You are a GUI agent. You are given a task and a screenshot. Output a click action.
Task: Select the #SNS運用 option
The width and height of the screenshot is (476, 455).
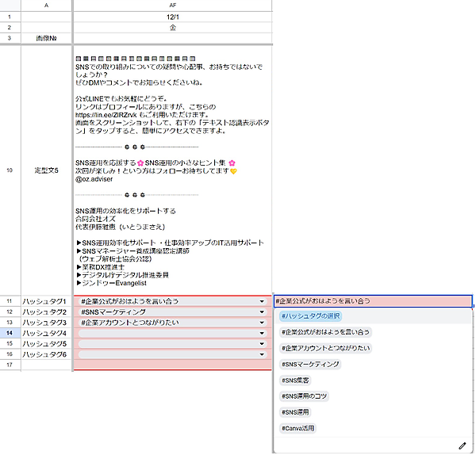click(x=296, y=412)
